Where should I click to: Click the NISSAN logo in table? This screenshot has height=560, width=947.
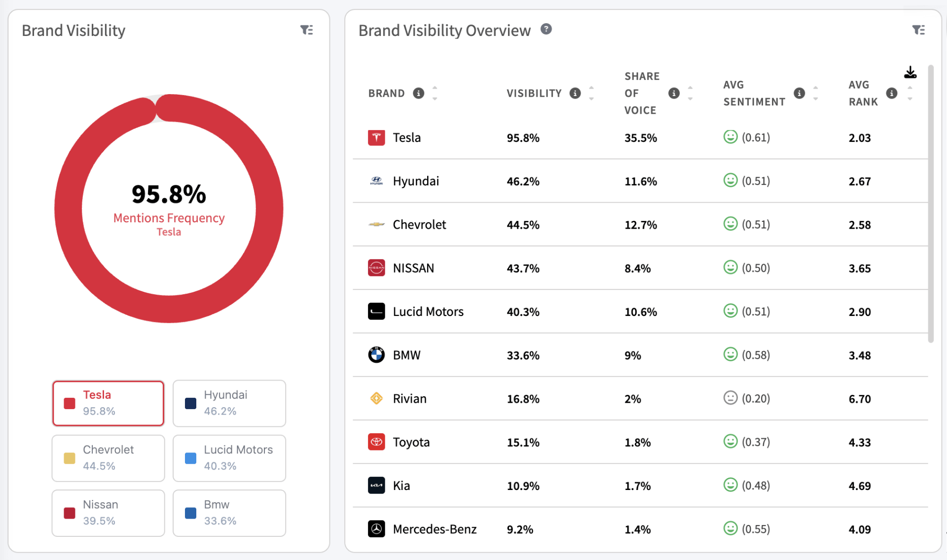click(x=376, y=268)
